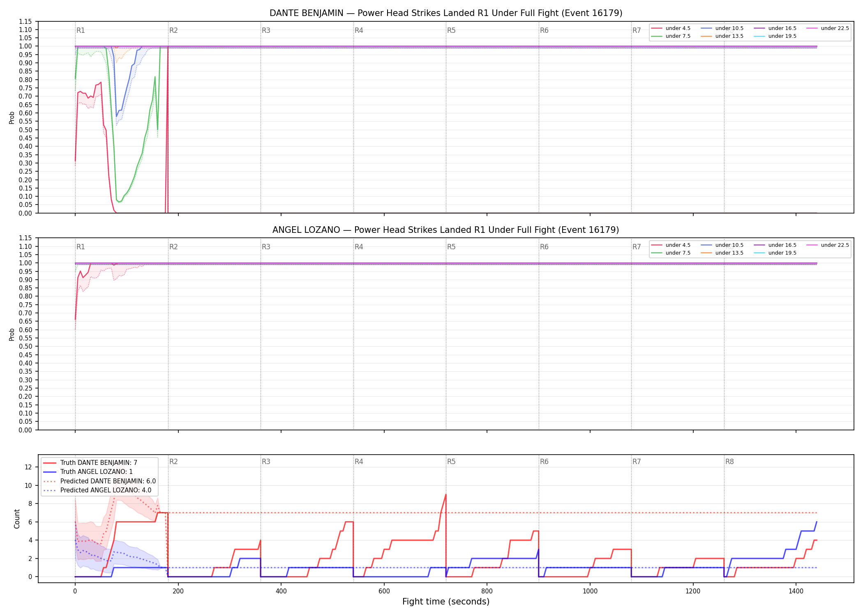Click 'Truth DANTE BENJAMIN: 7' legend entry
Image resolution: width=863 pixels, height=616 pixels.
(90, 463)
